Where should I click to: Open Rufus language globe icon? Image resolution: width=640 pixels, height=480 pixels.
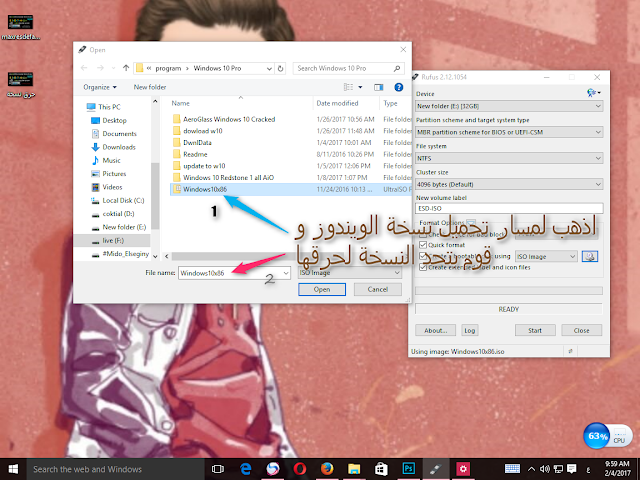[x=593, y=93]
